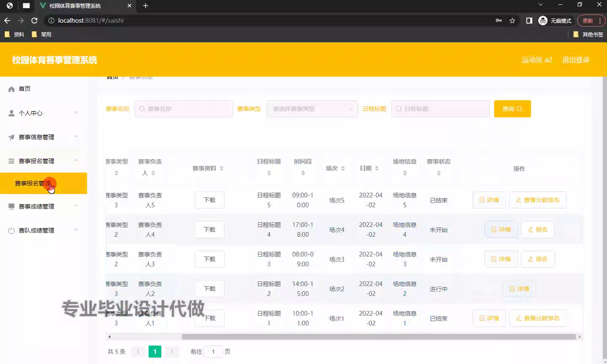
Task: Click the monitor icon beside 赛事成绩管理
Action: tap(11, 206)
